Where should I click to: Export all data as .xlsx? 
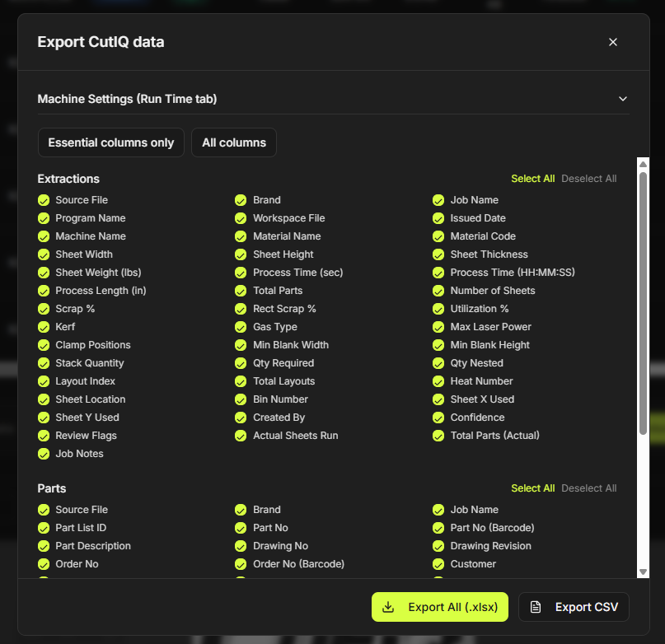[x=440, y=607]
